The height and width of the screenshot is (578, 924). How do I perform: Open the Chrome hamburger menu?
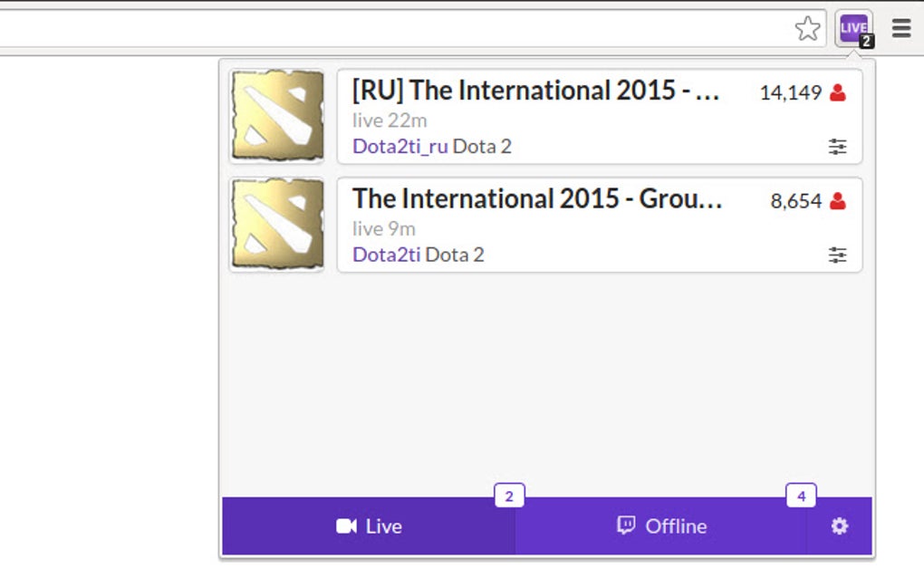(900, 28)
